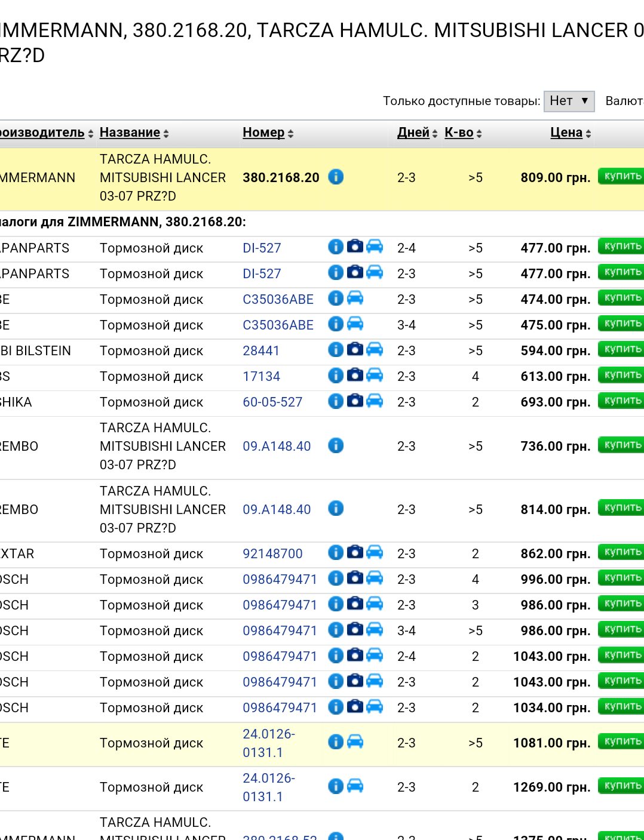This screenshot has height=840, width=644.
Task: Open camera icon for 0986479471 with quantity 3
Action: (x=355, y=604)
